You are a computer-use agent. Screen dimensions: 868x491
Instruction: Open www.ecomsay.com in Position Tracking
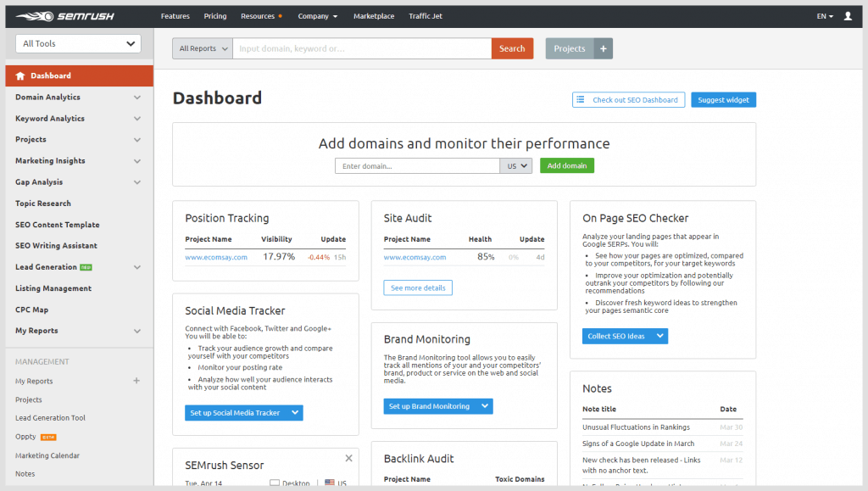pos(216,258)
